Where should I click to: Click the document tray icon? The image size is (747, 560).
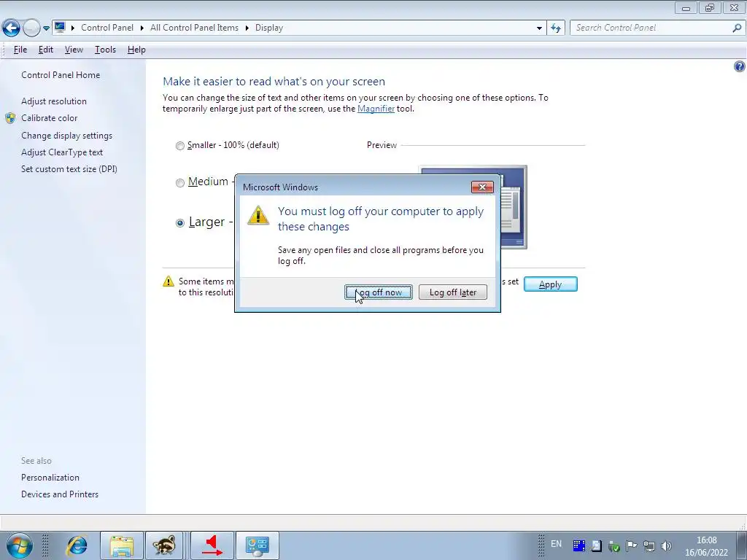point(596,545)
